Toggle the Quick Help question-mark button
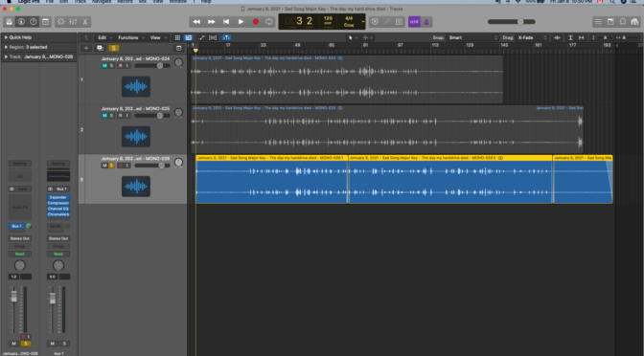The height and width of the screenshot is (356, 644). 34,22
